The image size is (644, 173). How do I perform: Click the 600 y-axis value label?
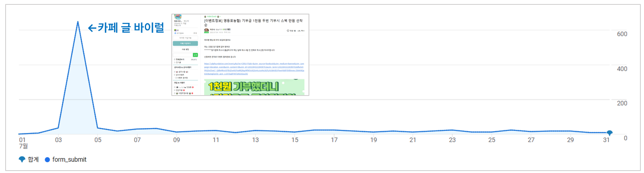pos(622,34)
